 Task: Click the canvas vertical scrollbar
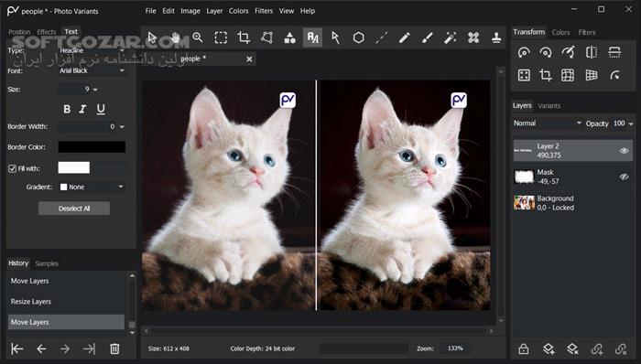[501, 196]
